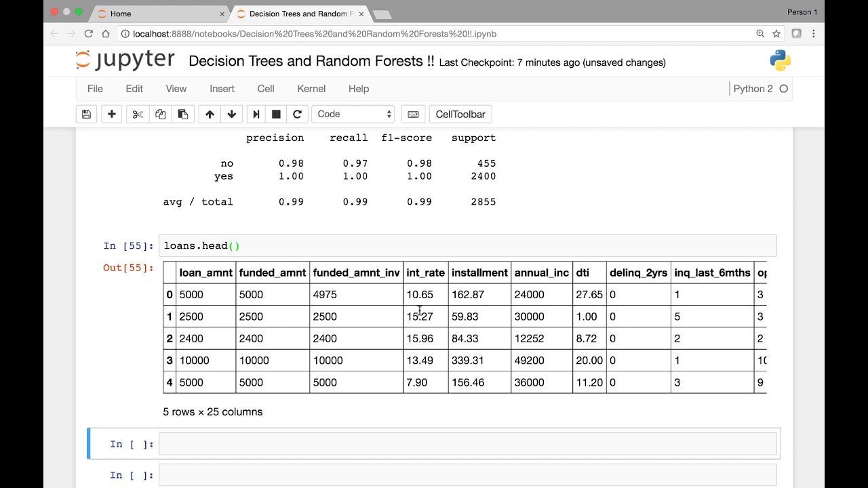This screenshot has height=488, width=868.
Task: Open the Cell menu
Action: point(266,89)
